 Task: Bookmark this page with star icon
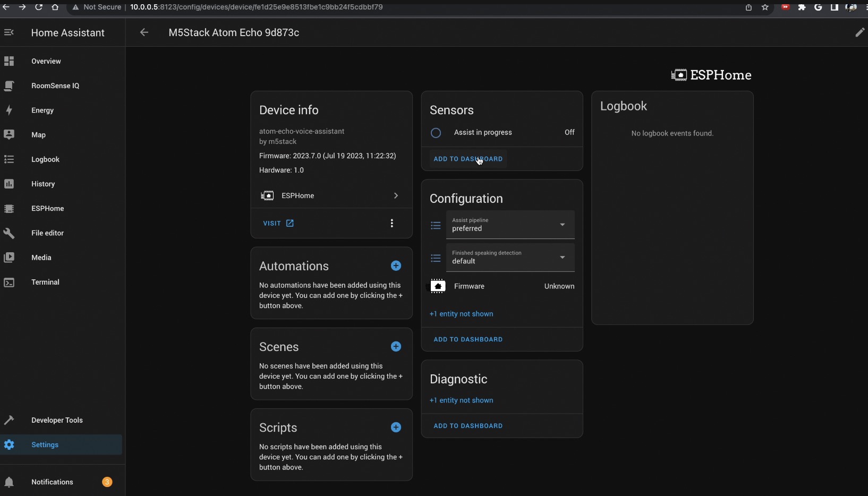pyautogui.click(x=765, y=7)
